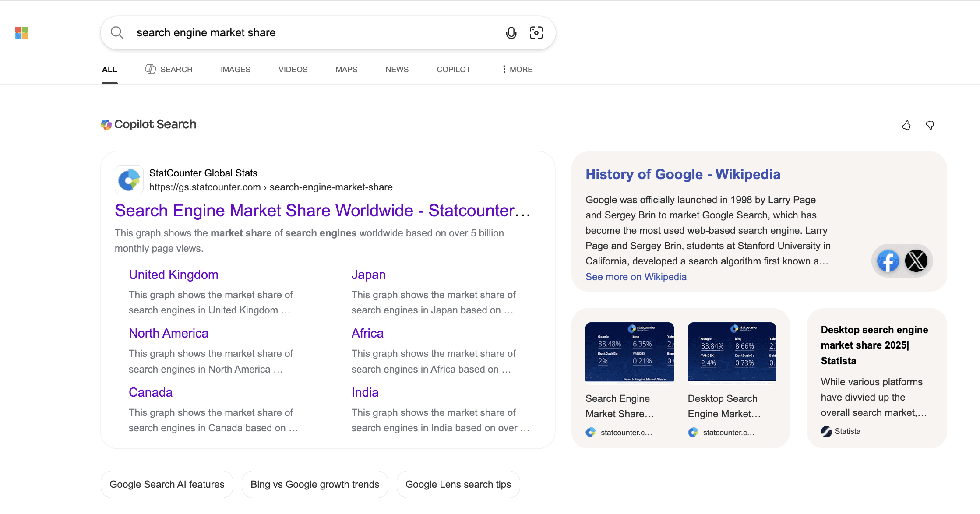Open Desktop Search Engine Market thumbnail

[732, 352]
